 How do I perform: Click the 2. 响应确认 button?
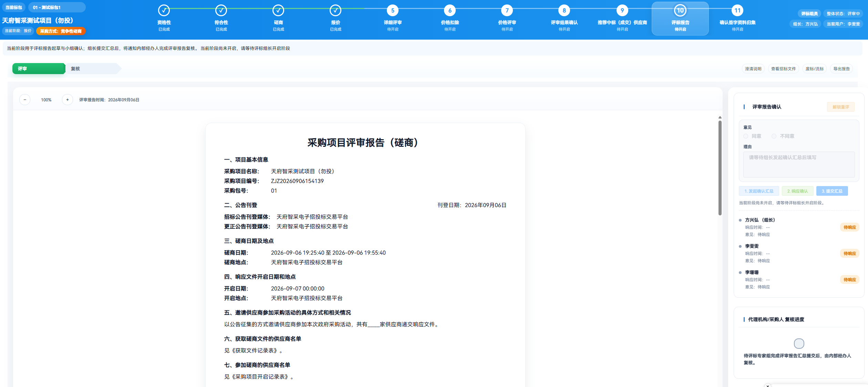(797, 191)
